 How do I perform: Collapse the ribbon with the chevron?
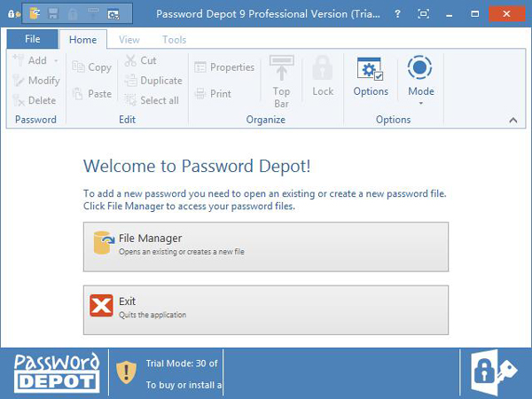(513, 120)
